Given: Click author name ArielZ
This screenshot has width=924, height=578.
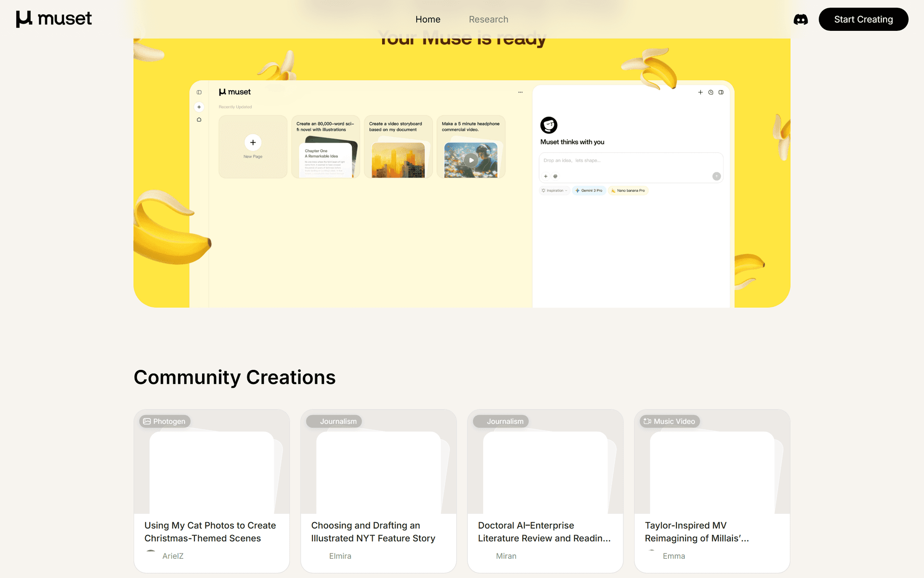Looking at the screenshot, I should tap(173, 556).
